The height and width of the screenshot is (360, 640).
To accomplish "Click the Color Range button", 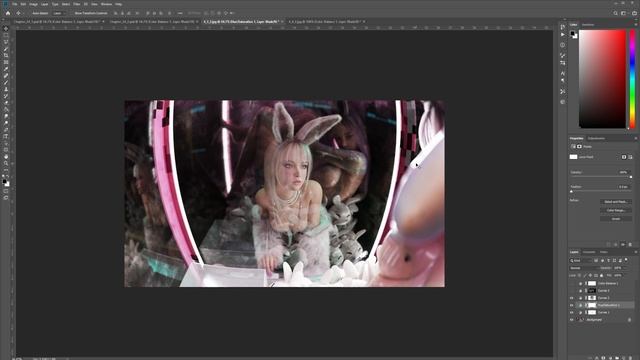I will click(616, 210).
